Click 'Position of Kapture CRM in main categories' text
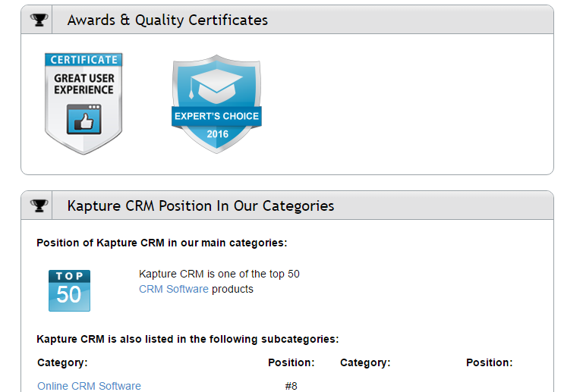564x392 pixels. [162, 243]
